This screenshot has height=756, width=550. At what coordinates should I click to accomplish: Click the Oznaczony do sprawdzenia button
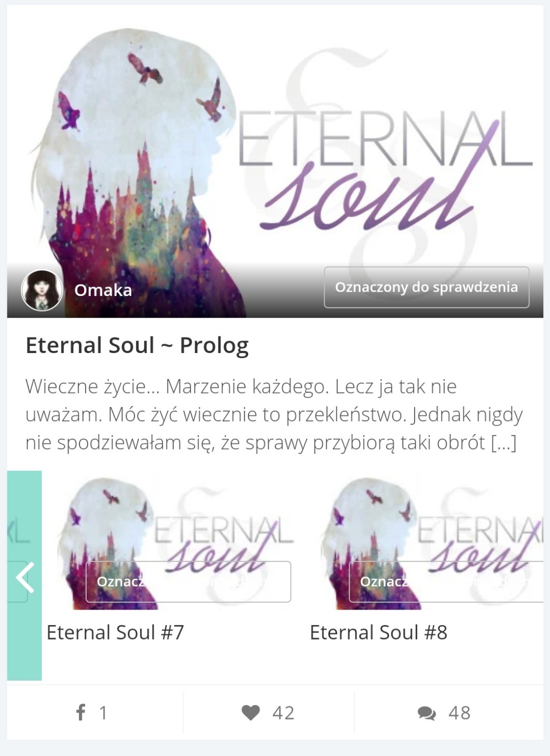(x=427, y=287)
